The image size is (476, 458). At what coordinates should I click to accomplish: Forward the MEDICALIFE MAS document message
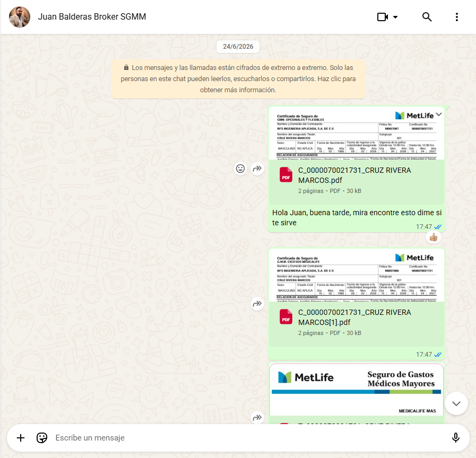tap(257, 418)
